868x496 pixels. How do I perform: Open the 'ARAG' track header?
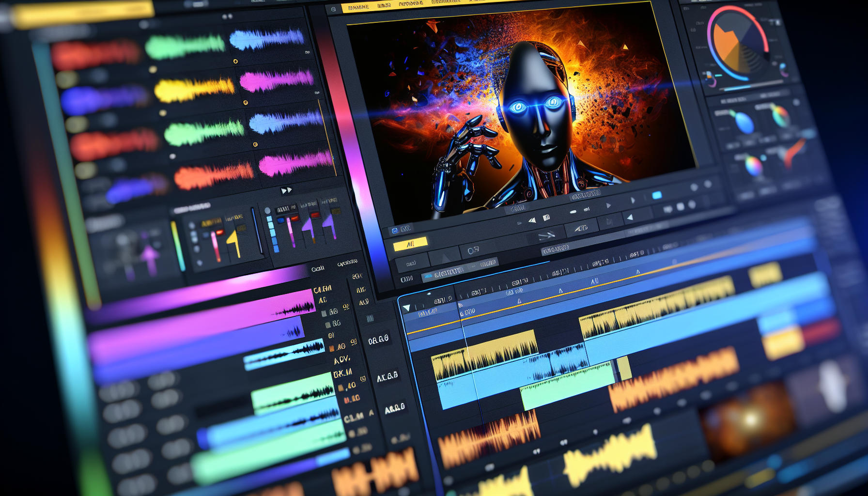tap(395, 409)
